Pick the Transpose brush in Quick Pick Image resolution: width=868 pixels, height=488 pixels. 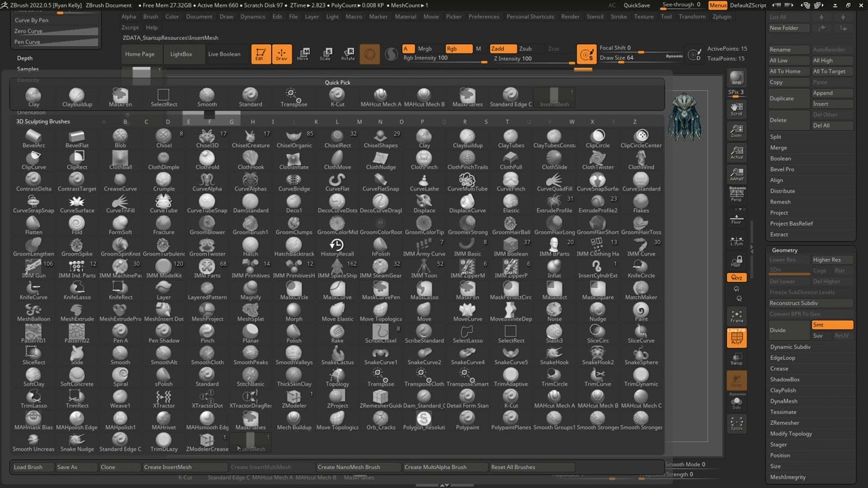point(294,98)
